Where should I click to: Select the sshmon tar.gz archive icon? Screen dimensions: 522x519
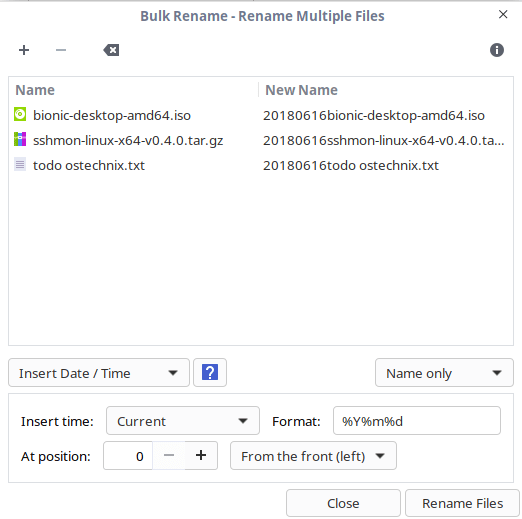[20, 139]
